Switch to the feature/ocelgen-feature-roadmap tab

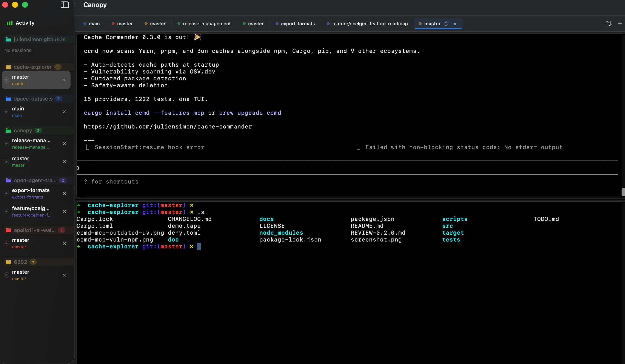point(367,24)
